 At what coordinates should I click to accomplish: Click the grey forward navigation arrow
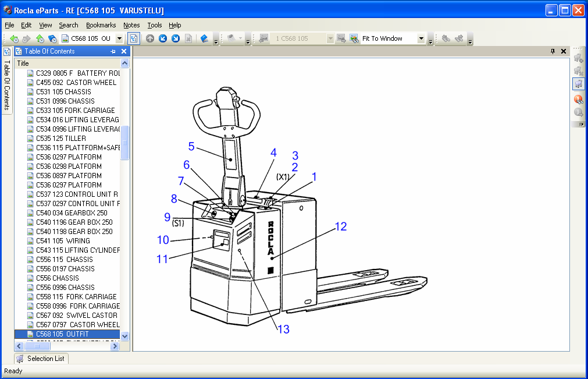26,38
